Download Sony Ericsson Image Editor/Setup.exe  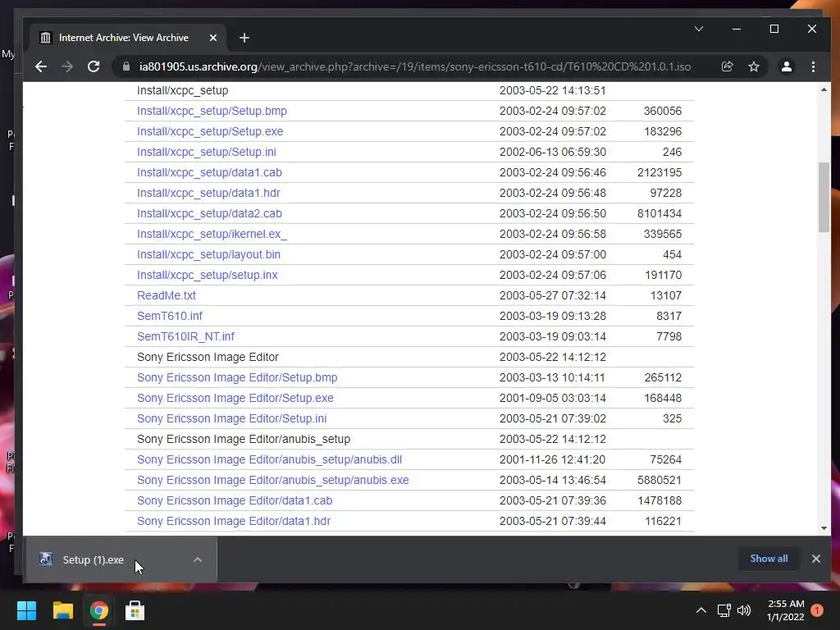pyautogui.click(x=235, y=398)
